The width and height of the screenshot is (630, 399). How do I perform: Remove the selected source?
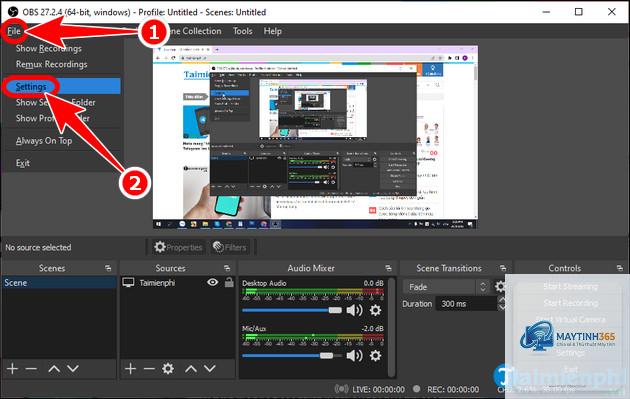point(149,368)
